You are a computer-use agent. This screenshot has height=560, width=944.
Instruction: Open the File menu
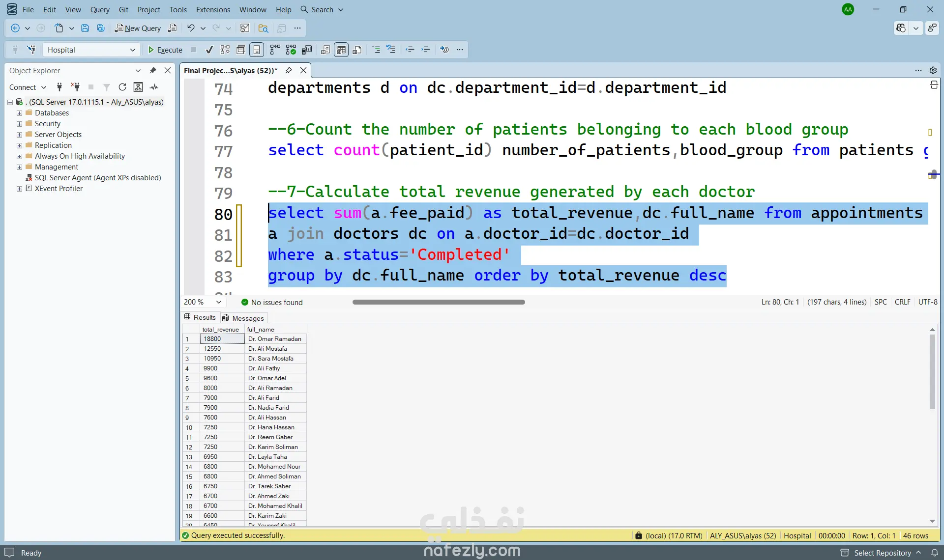click(x=28, y=9)
